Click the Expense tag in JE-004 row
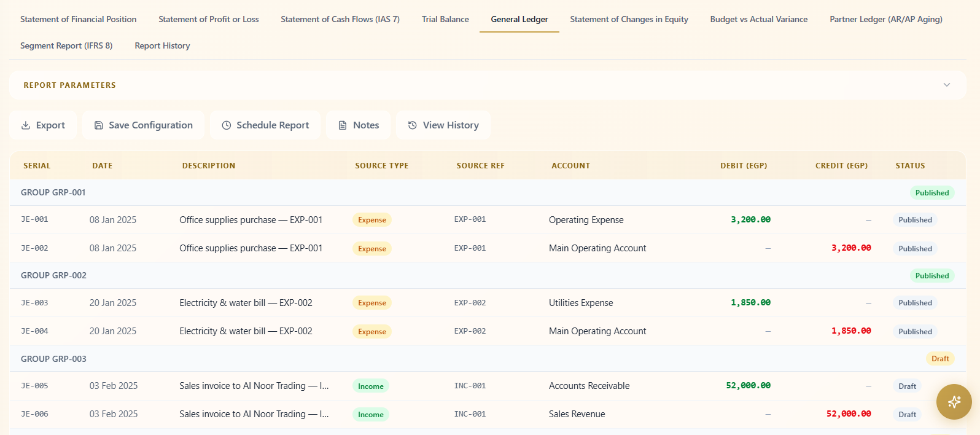The image size is (980, 435). [372, 332]
